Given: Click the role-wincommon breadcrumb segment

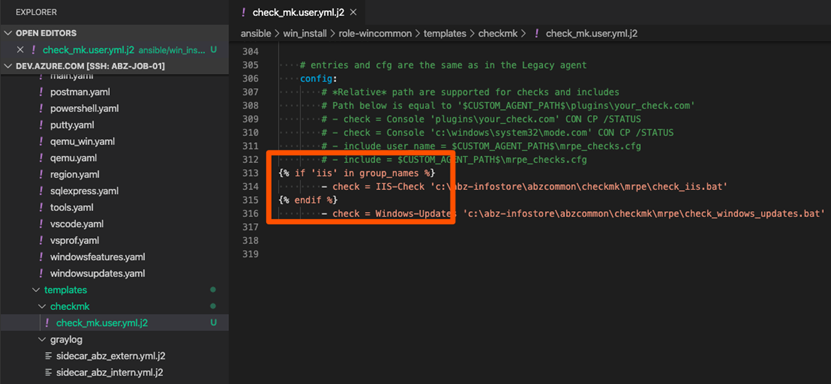Looking at the screenshot, I should coord(375,33).
